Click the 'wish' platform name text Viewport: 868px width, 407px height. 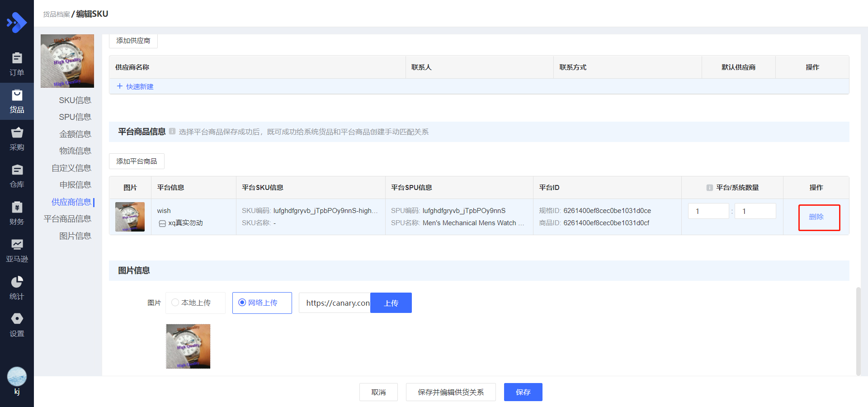[164, 211]
